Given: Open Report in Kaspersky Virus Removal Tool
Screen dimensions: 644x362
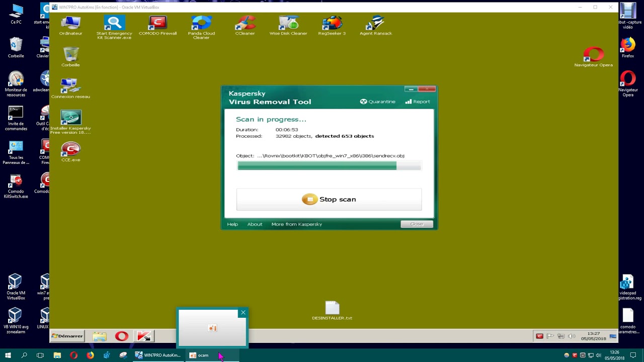Looking at the screenshot, I should 418,102.
